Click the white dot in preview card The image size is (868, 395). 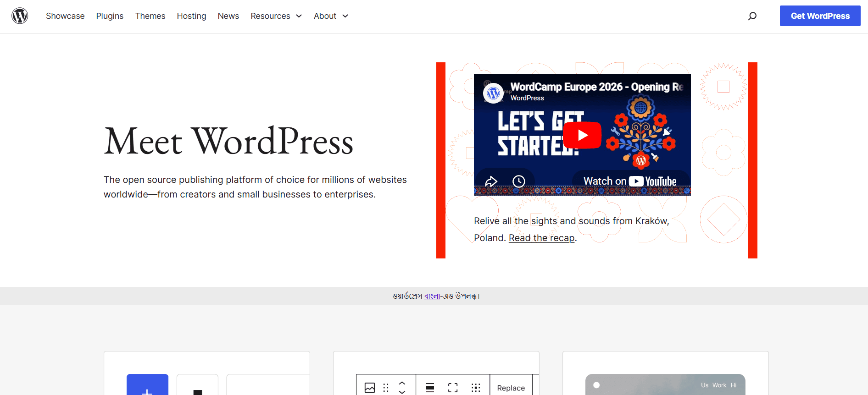(x=596, y=385)
